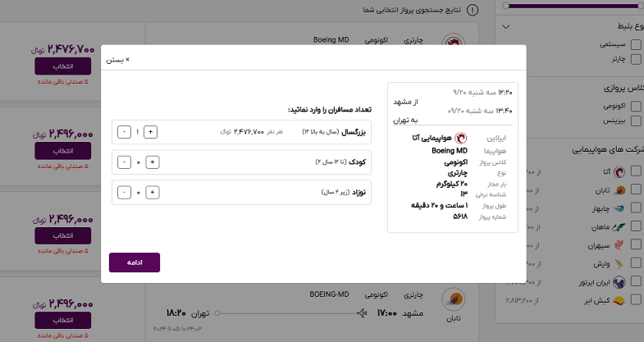Screen dimensions: 644x342
Task: Toggle the سیستمی ticket type checkbox
Action: point(636,44)
